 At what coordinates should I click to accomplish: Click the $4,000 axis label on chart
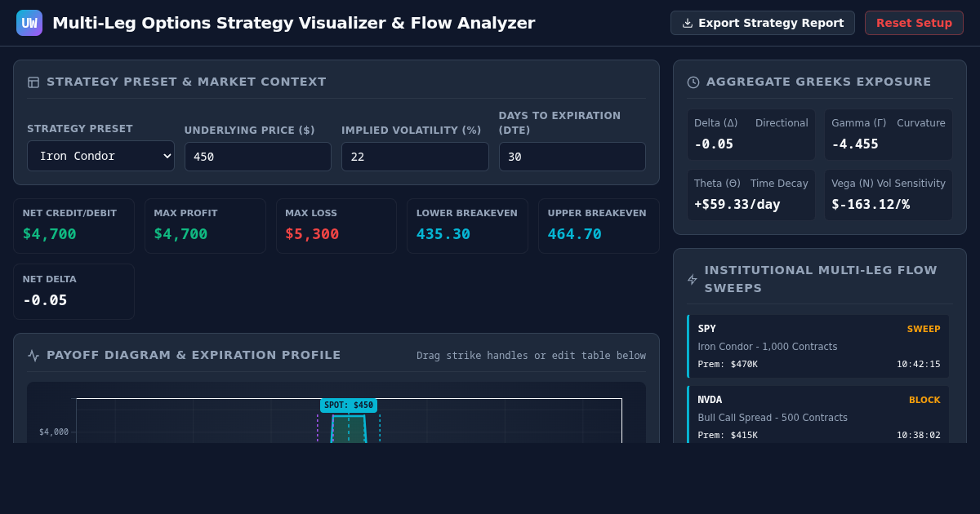54,432
